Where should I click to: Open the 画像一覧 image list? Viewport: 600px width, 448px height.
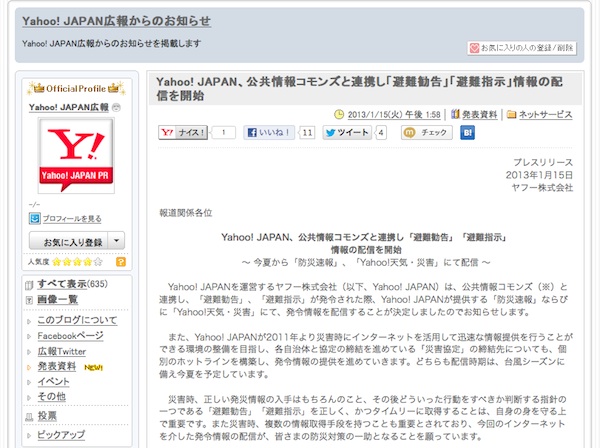[57, 299]
